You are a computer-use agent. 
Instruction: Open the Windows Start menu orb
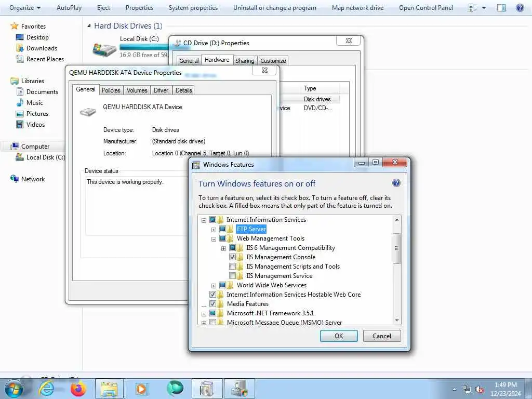(14, 389)
